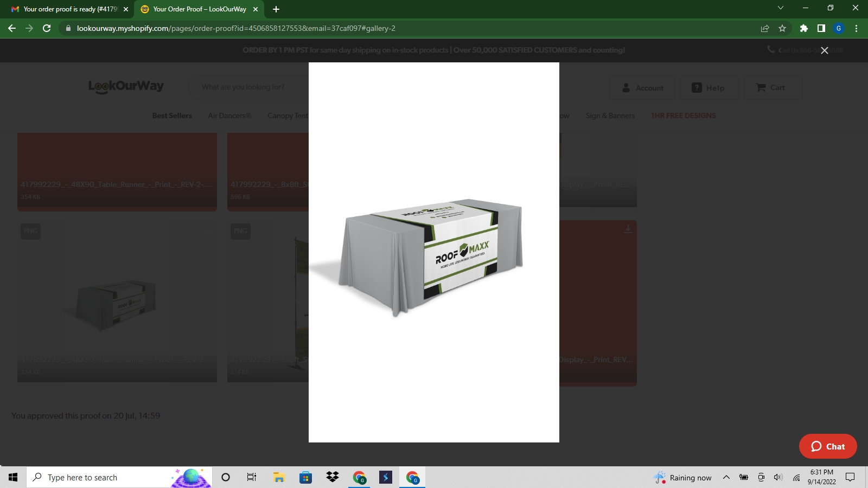868x488 pixels.
Task: Click the 'You approved this proof' text
Action: point(86,416)
